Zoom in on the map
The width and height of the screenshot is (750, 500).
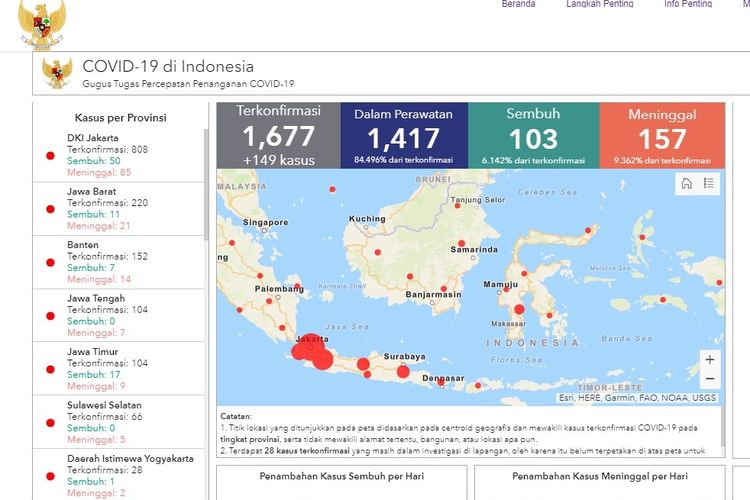click(709, 359)
